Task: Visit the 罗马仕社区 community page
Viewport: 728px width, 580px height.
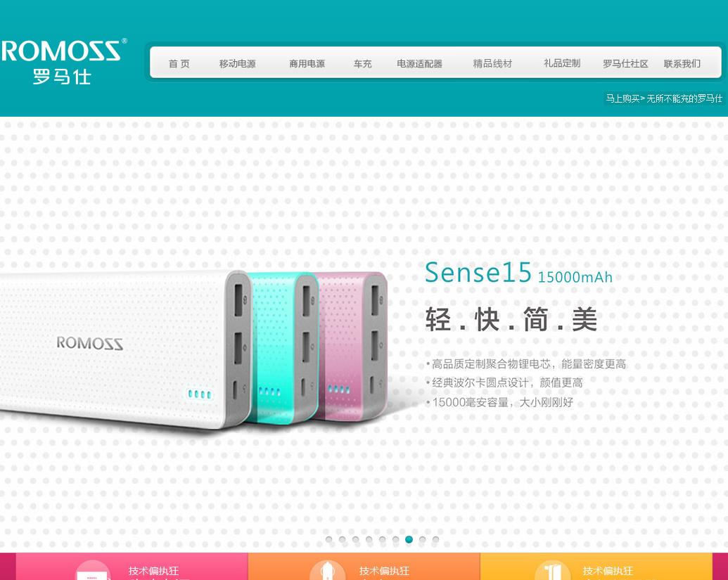Action: pyautogui.click(x=625, y=63)
